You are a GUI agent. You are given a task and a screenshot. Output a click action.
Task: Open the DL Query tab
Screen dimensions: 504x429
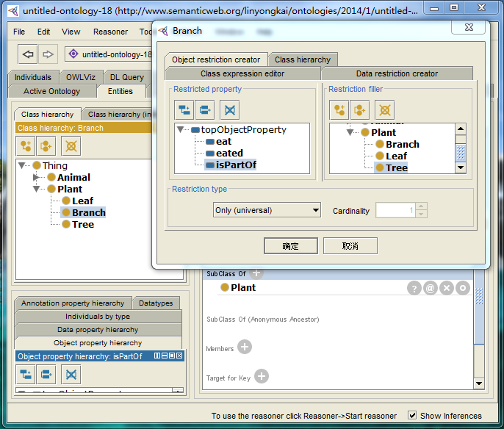coord(127,77)
